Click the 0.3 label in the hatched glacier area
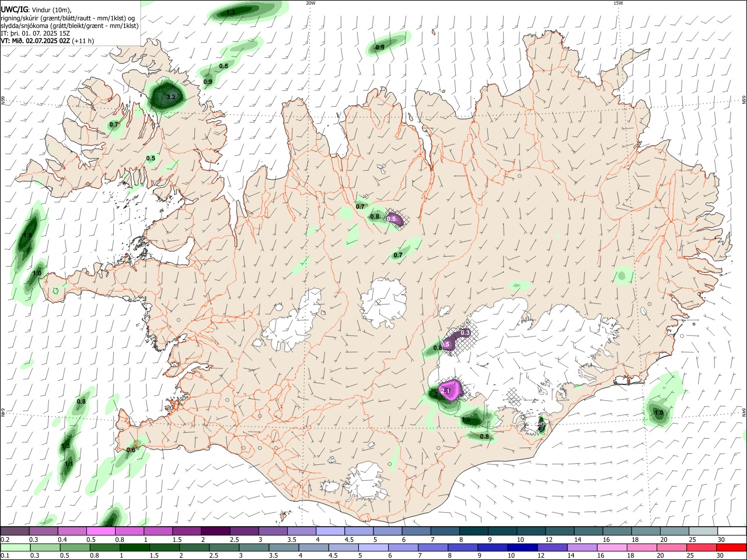 [465, 332]
